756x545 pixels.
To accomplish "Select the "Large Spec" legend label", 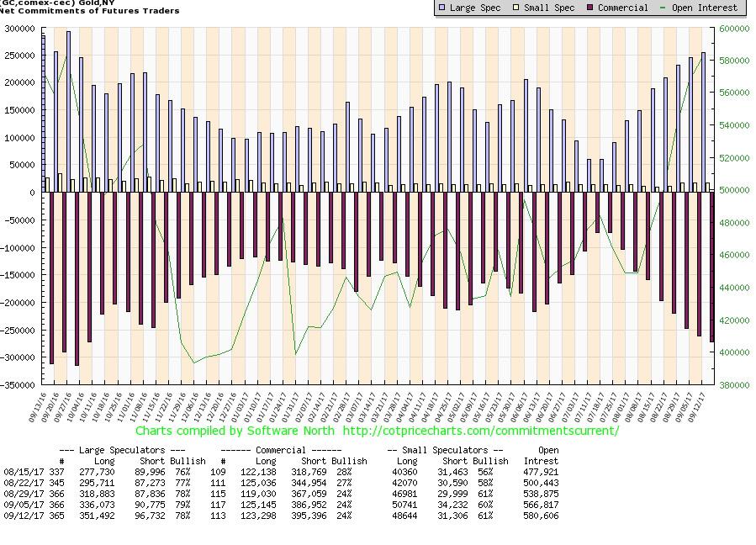I will (475, 8).
